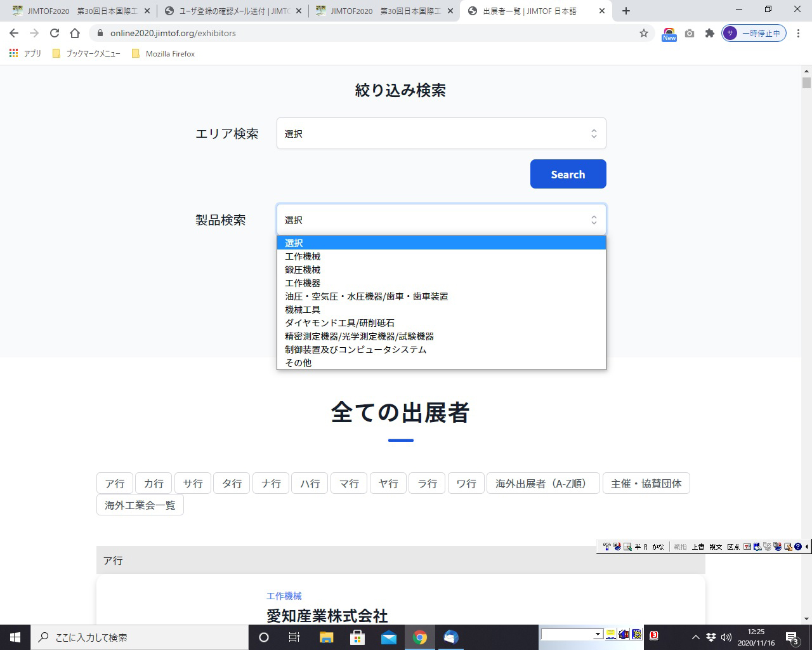Click the camera extension icon
This screenshot has width=812, height=650.
[x=690, y=33]
